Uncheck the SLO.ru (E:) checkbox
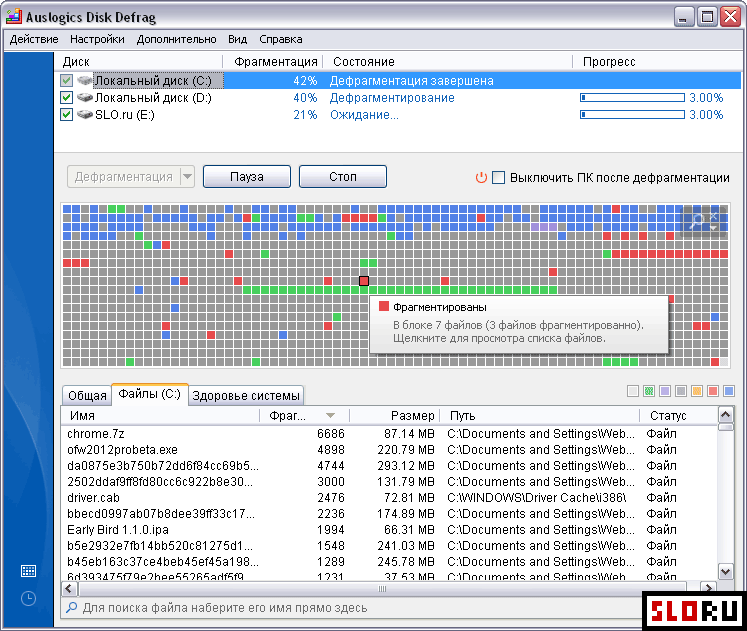 pos(67,115)
